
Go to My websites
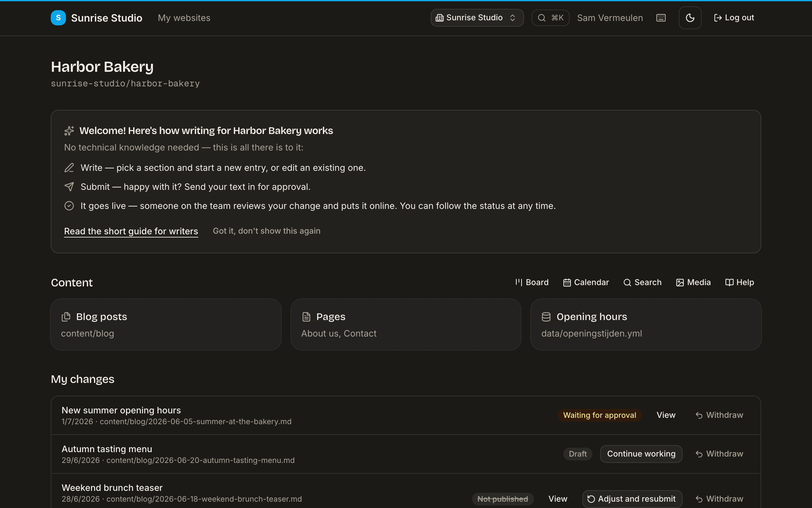[x=184, y=18]
